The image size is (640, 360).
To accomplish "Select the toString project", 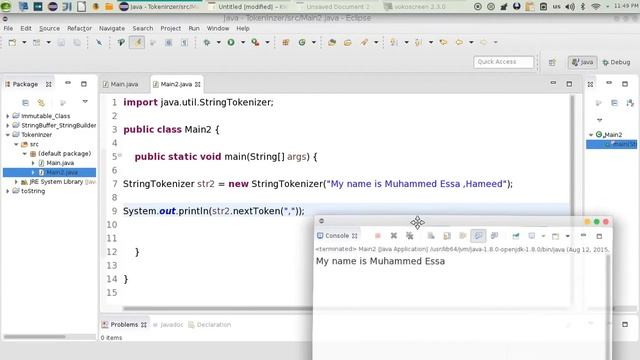I will (33, 191).
